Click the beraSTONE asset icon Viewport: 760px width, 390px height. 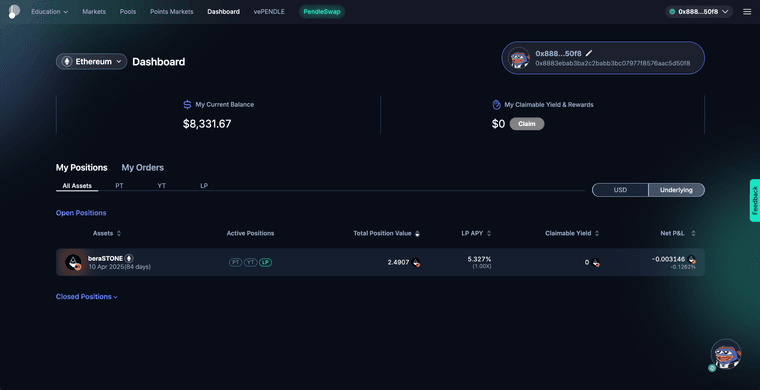[74, 262]
